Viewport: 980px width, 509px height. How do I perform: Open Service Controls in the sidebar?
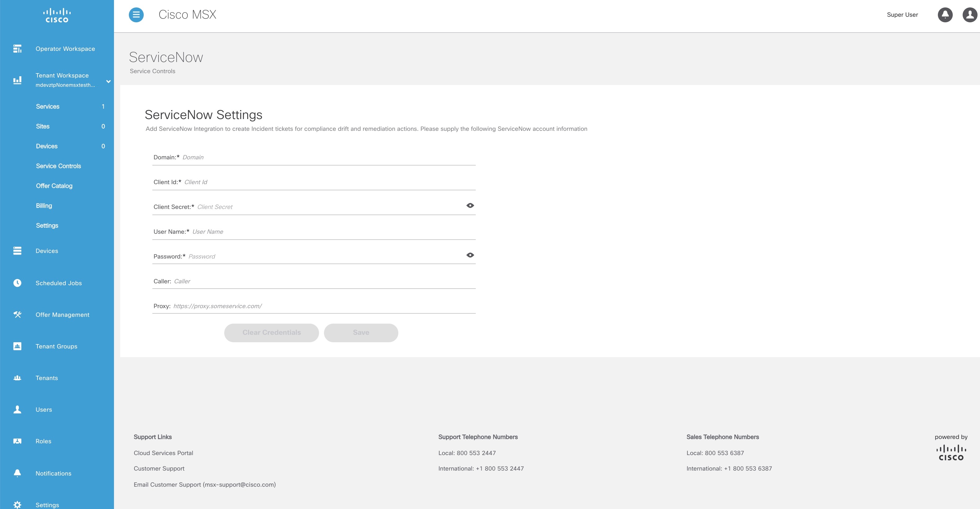coord(58,166)
